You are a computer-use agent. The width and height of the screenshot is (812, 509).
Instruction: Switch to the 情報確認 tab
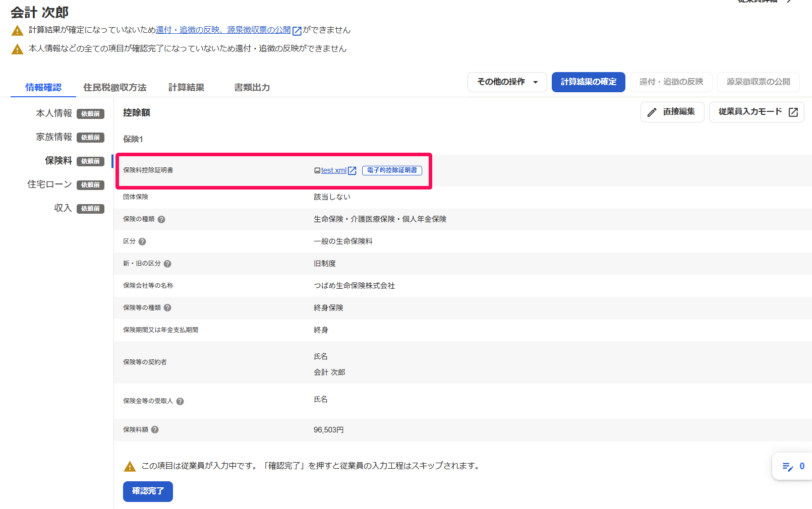pyautogui.click(x=43, y=87)
